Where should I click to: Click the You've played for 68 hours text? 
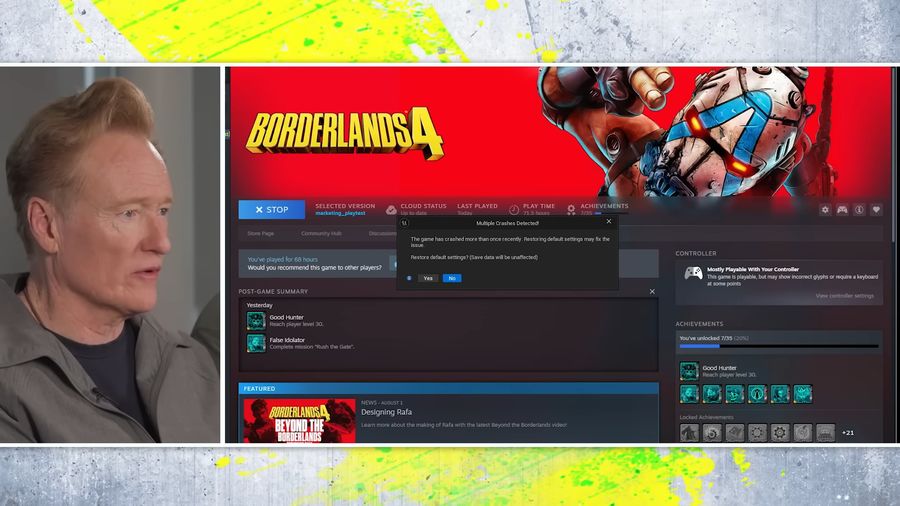tap(282, 259)
